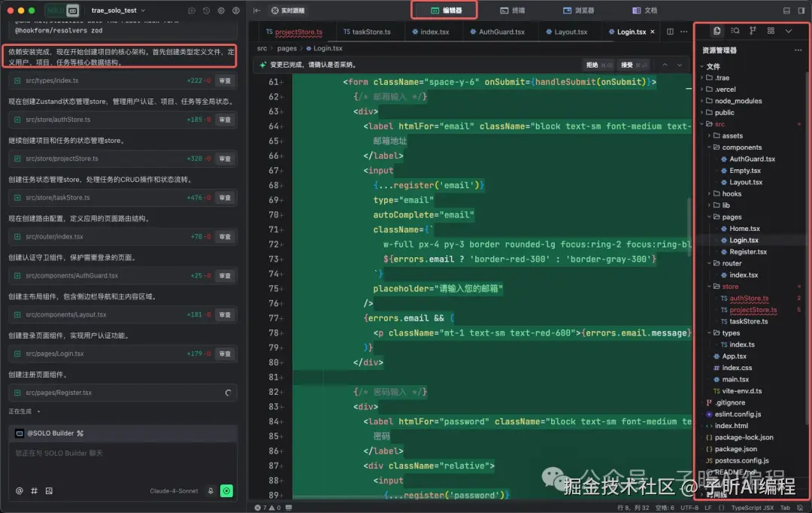
Task: Go to next change down arrow
Action: pyautogui.click(x=680, y=65)
